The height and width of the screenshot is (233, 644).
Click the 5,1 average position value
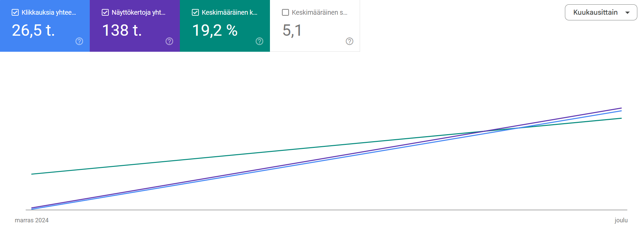tap(292, 30)
